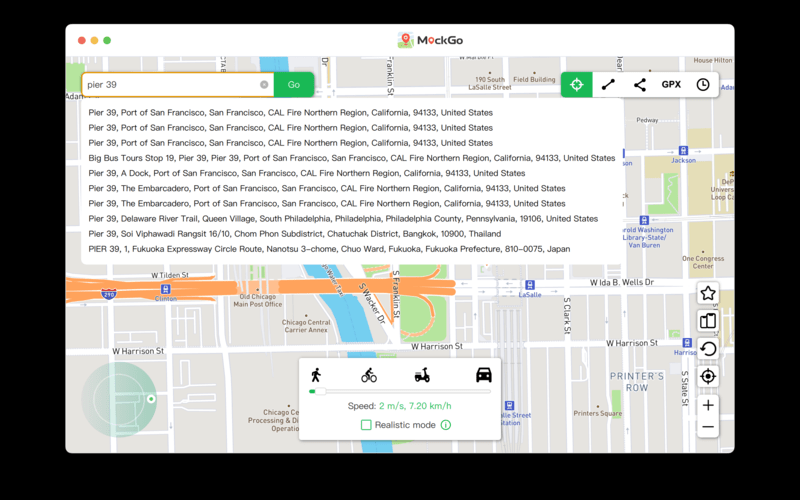The width and height of the screenshot is (800, 500).
Task: Center map on current location icon
Action: tap(708, 377)
